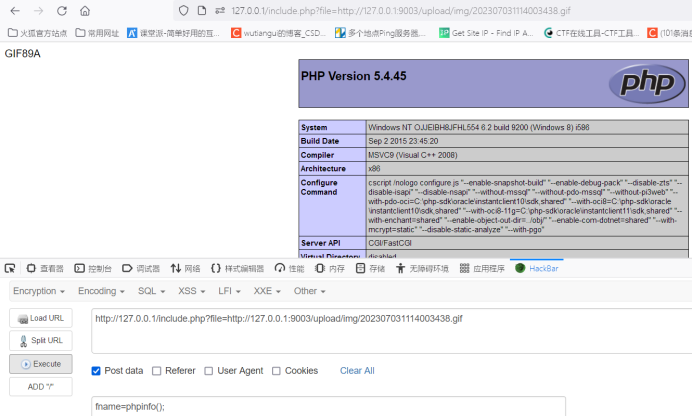Open the 火狐官方站点 bookmark folder

(38, 33)
